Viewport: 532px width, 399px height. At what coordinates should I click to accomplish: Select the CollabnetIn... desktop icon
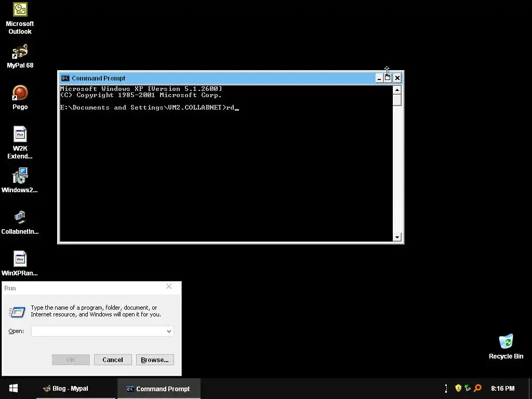(20, 222)
